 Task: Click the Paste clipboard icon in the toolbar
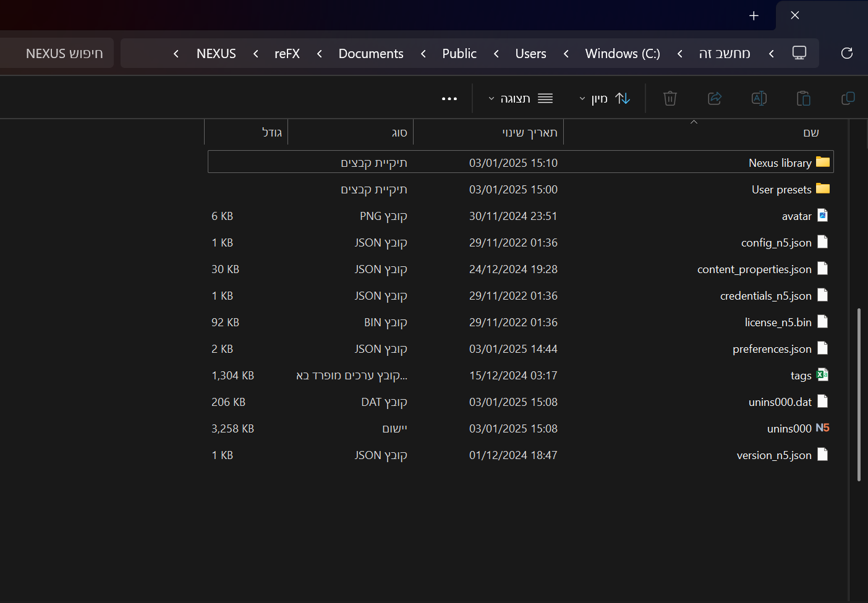pos(804,98)
